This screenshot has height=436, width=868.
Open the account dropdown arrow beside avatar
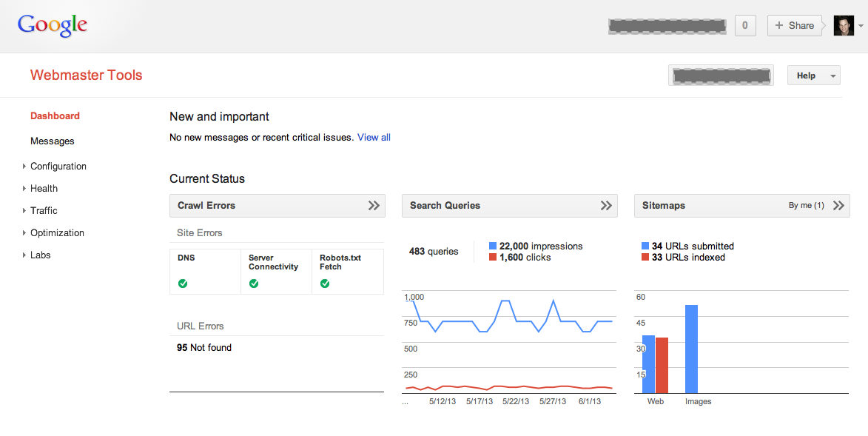pyautogui.click(x=861, y=26)
